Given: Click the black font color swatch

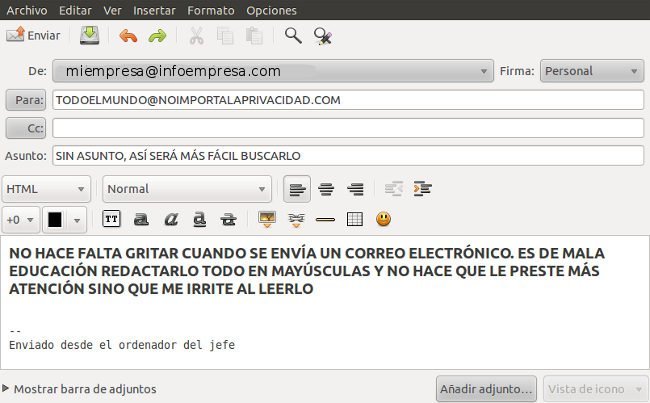Looking at the screenshot, I should (55, 220).
